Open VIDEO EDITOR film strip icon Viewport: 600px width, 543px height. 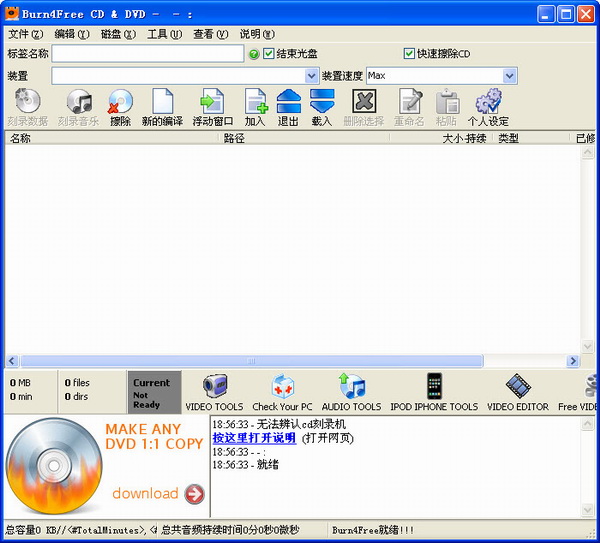click(518, 386)
